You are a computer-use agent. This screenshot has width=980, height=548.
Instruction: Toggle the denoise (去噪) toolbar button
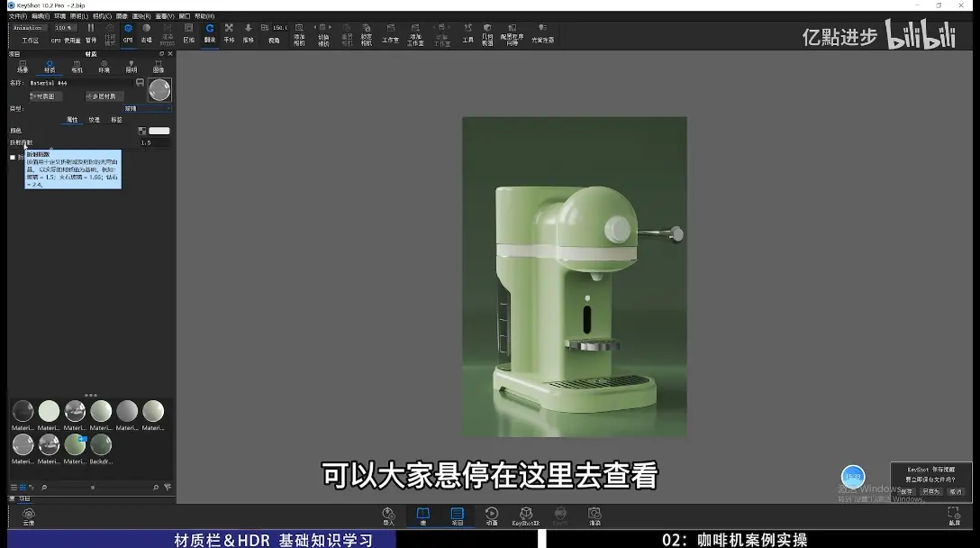[x=146, y=33]
